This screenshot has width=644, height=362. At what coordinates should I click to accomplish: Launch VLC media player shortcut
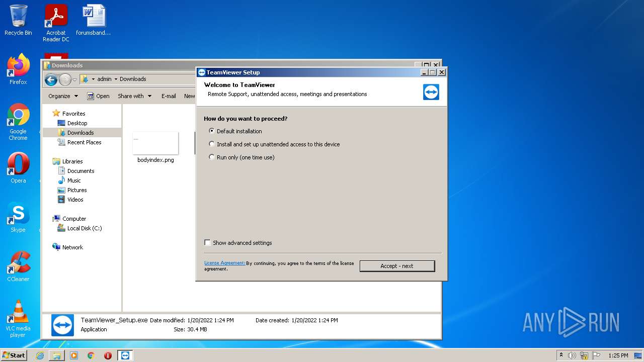coord(18,319)
